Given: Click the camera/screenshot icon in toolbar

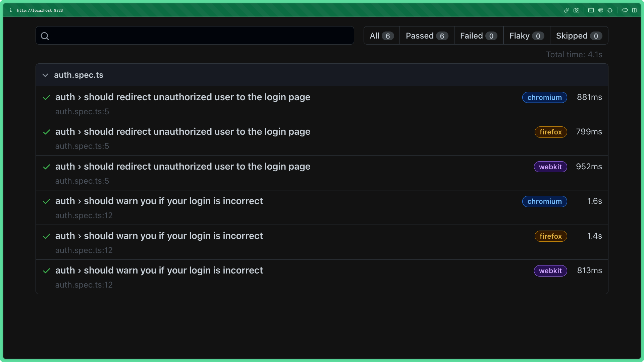Looking at the screenshot, I should (577, 10).
